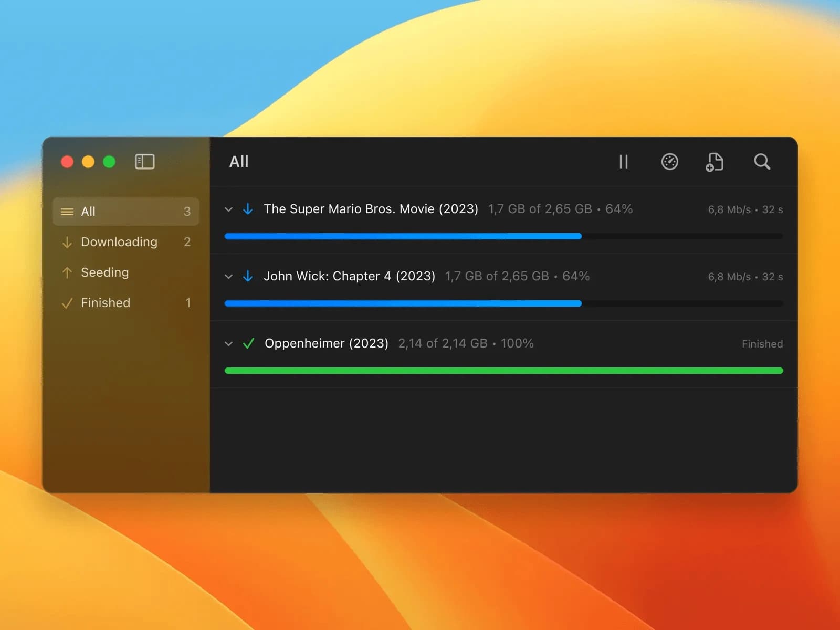Pause all torrents using the pause icon
Screen dimensions: 840x630
click(623, 162)
